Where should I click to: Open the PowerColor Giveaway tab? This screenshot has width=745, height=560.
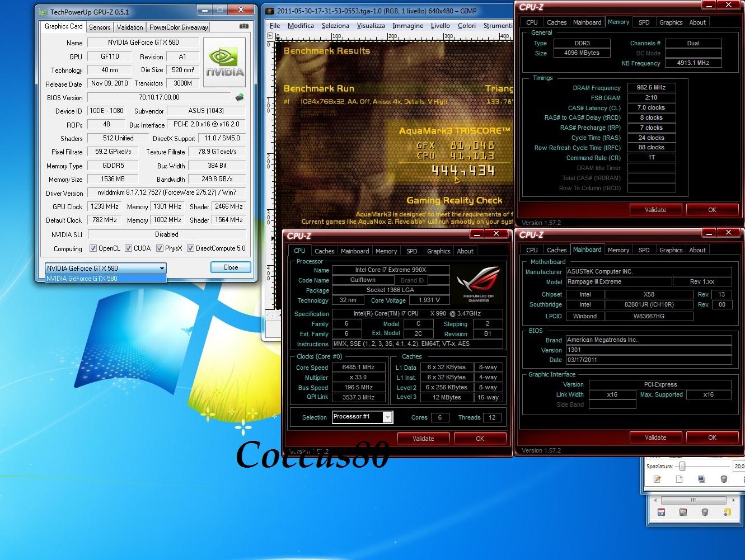[179, 27]
